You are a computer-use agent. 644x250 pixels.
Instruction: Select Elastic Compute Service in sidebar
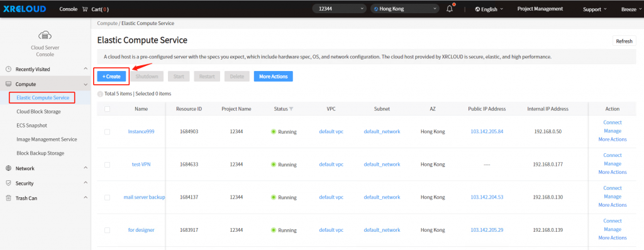(x=43, y=98)
